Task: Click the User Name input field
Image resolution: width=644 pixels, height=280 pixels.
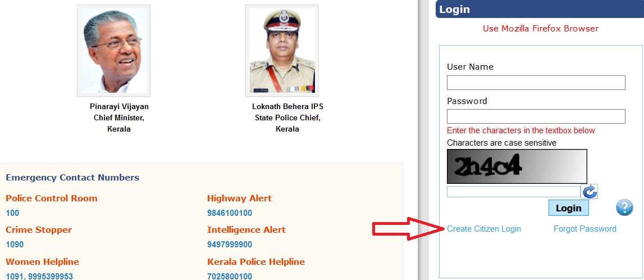Action: tap(536, 83)
